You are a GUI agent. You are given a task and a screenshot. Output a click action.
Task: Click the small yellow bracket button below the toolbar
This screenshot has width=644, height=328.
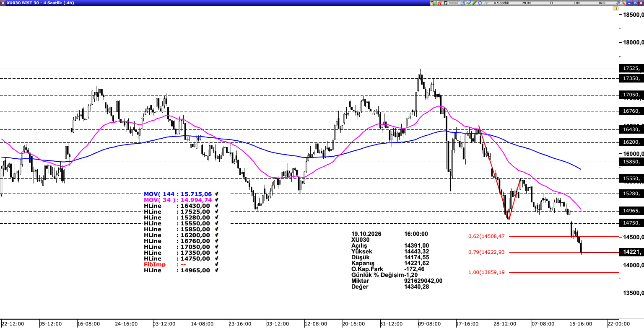tap(616, 8)
